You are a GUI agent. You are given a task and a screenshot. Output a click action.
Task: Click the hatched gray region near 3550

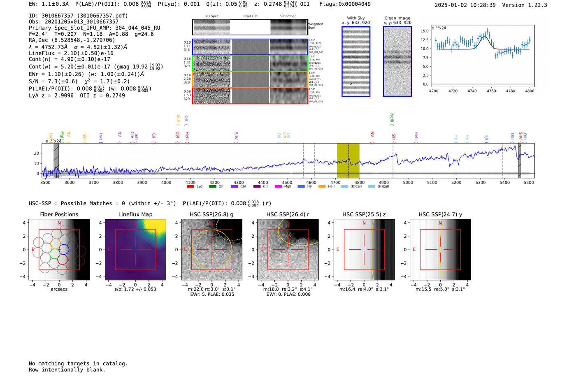56,160
